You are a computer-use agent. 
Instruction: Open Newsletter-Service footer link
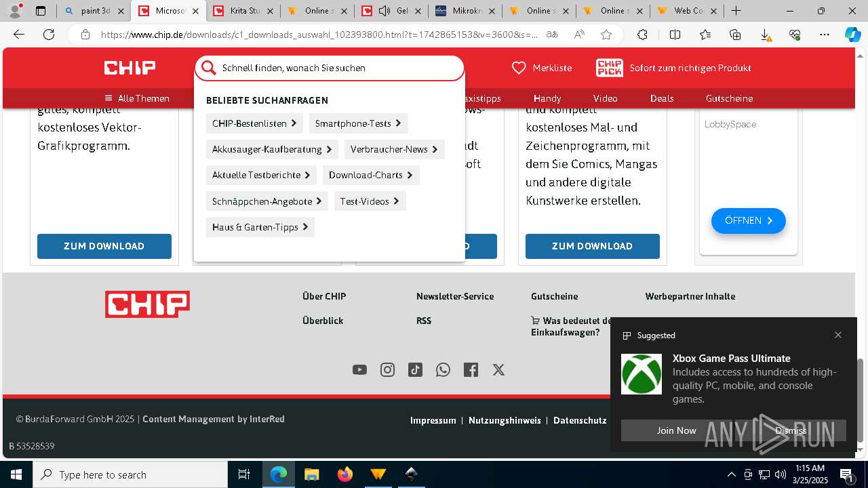point(455,296)
